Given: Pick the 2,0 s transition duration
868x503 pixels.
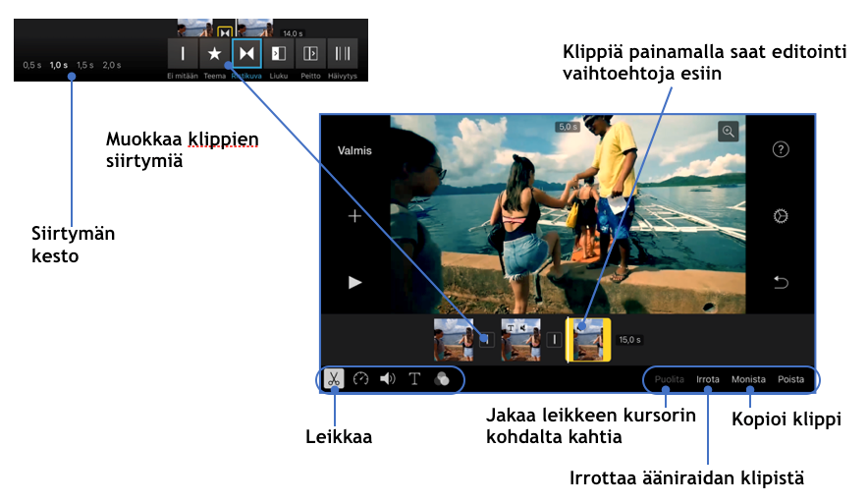Looking at the screenshot, I should pyautogui.click(x=112, y=65).
